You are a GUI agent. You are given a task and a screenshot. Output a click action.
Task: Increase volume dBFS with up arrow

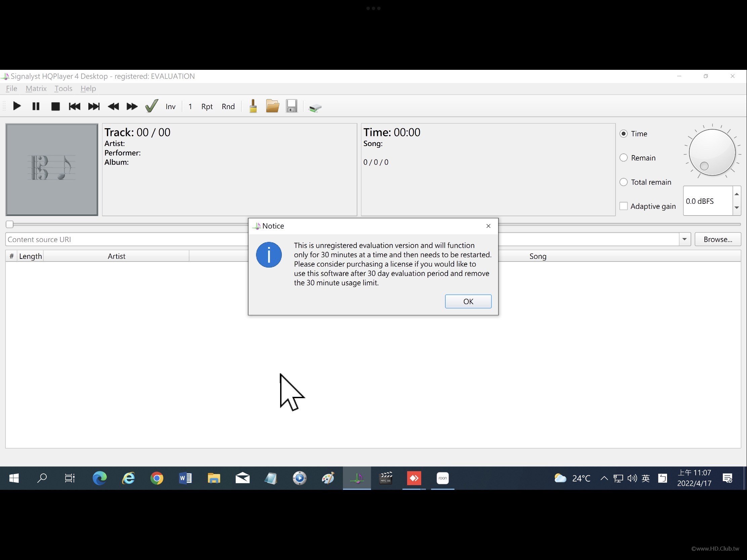pos(737,194)
